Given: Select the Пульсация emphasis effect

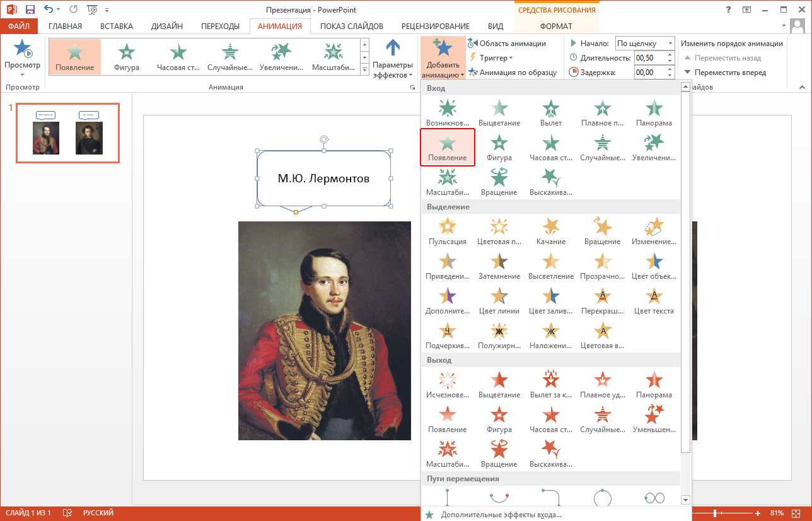Looking at the screenshot, I should (x=447, y=231).
